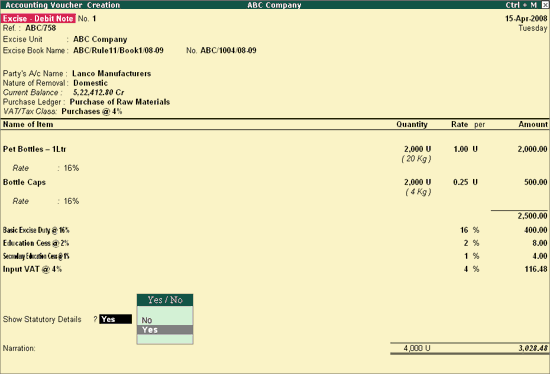Click the Excise - Debit Note voucher type label
Screen dimensions: 550x374
pyautogui.click(x=38, y=19)
